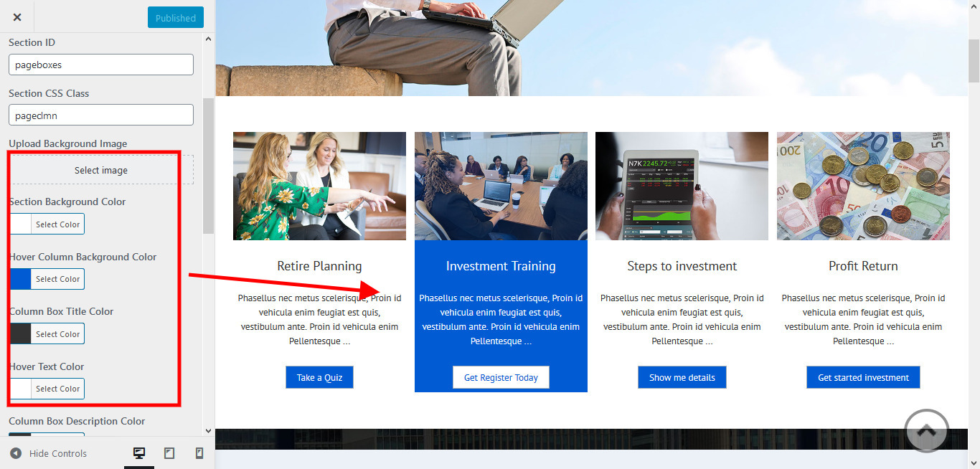The height and width of the screenshot is (469, 980).
Task: Open Column Box Title Color selector
Action: [x=47, y=333]
